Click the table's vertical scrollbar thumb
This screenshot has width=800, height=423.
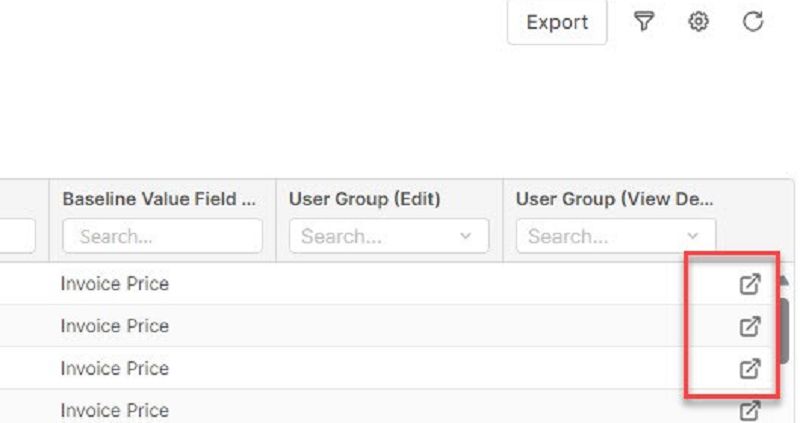coord(785,332)
